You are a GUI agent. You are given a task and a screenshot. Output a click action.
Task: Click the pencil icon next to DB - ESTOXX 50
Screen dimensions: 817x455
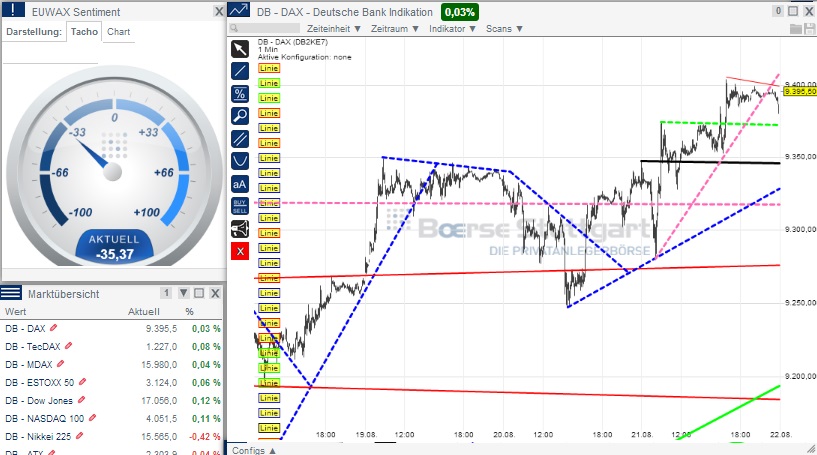click(82, 382)
